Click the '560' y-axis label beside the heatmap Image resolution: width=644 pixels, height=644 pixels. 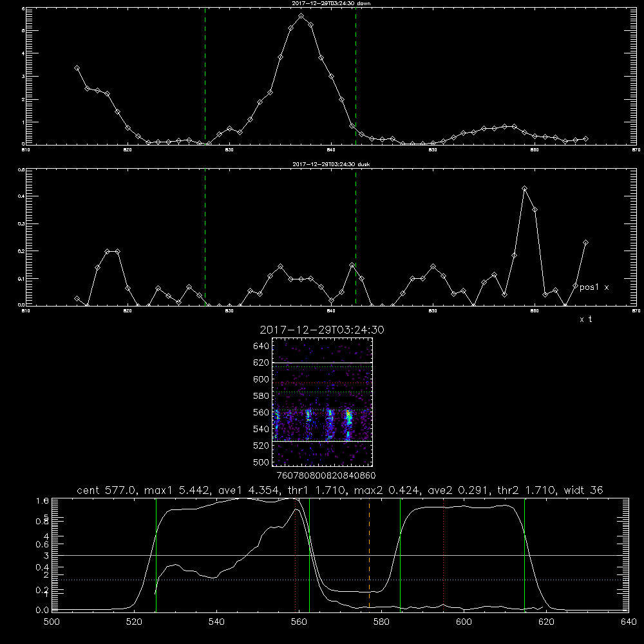[x=261, y=412]
